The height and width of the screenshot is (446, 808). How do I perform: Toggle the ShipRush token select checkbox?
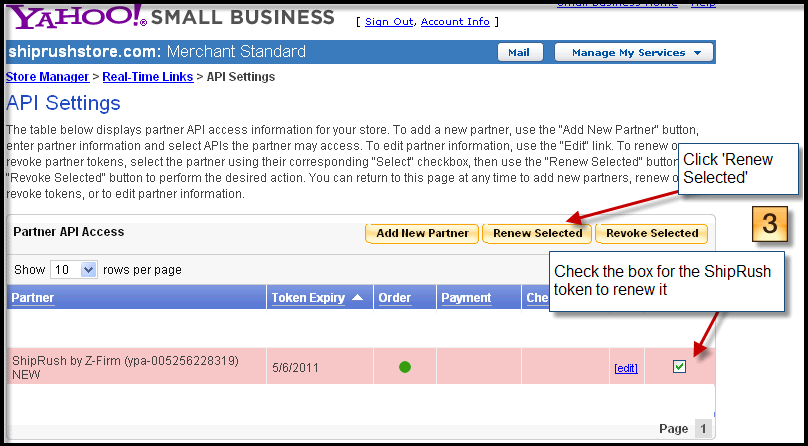pyautogui.click(x=680, y=367)
